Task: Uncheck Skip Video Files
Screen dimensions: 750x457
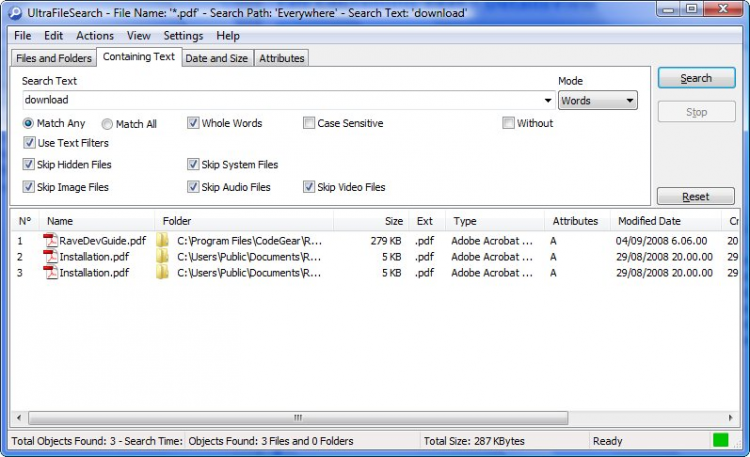Action: click(309, 187)
